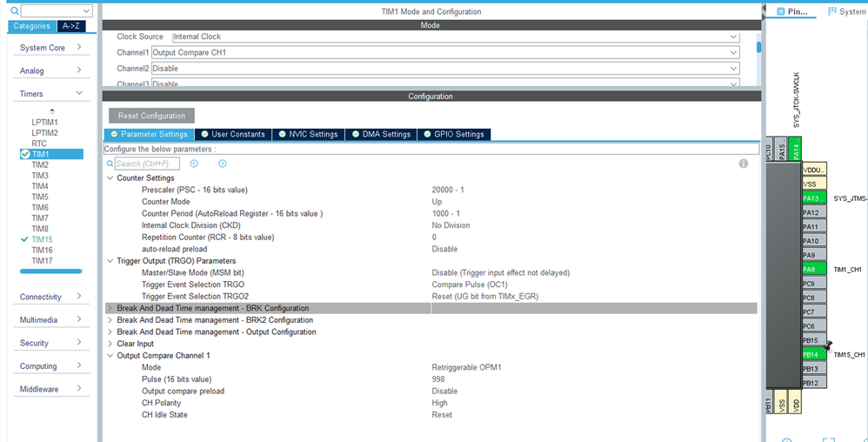Click the PA8 pin on the chip
This screenshot has width=868, height=442.
click(814, 269)
